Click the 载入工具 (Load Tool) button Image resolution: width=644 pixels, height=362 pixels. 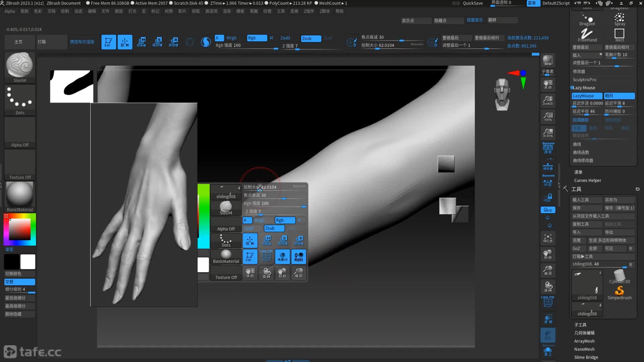coord(587,200)
